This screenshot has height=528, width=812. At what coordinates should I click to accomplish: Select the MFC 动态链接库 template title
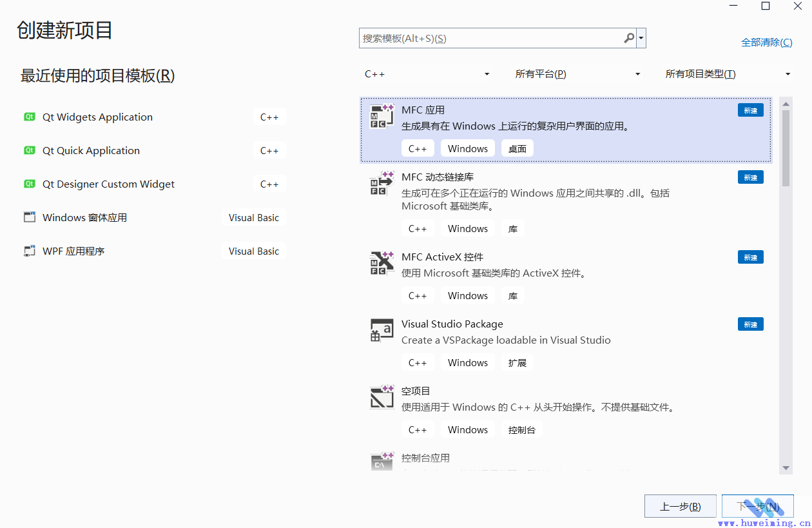[438, 177]
